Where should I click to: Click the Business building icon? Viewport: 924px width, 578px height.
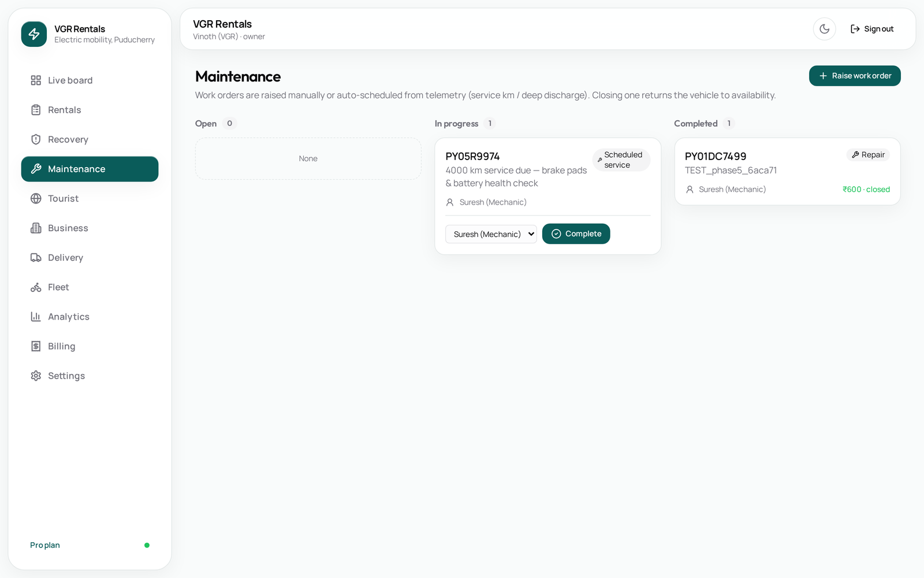click(36, 228)
